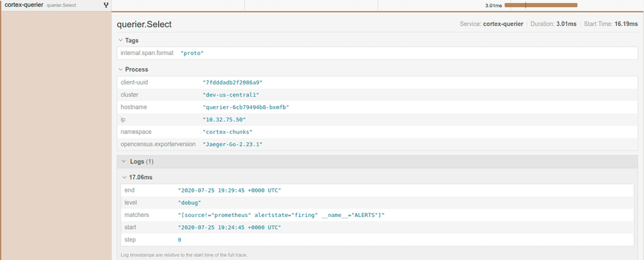Click the querier.Select span title
The width and height of the screenshot is (644, 260).
[144, 24]
